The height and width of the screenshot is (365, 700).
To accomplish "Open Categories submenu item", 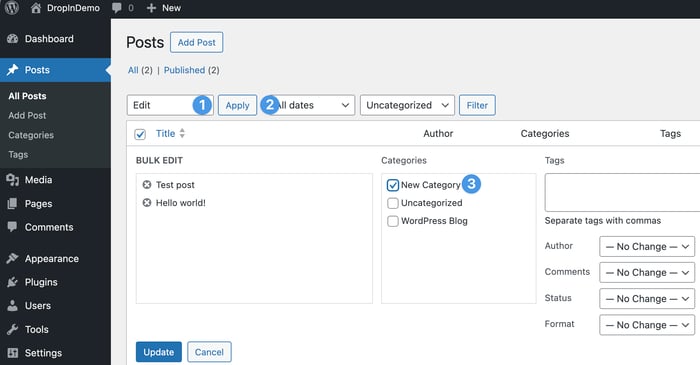I will (31, 135).
